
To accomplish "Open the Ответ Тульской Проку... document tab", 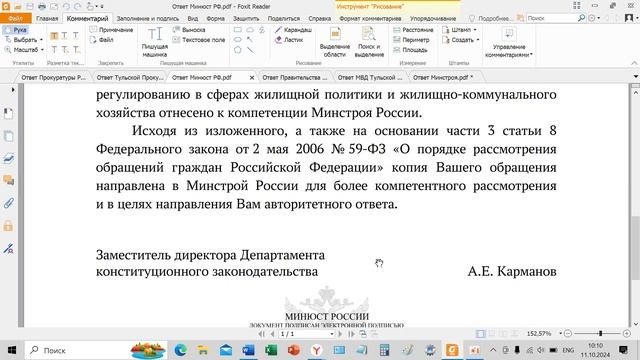I will (x=130, y=77).
